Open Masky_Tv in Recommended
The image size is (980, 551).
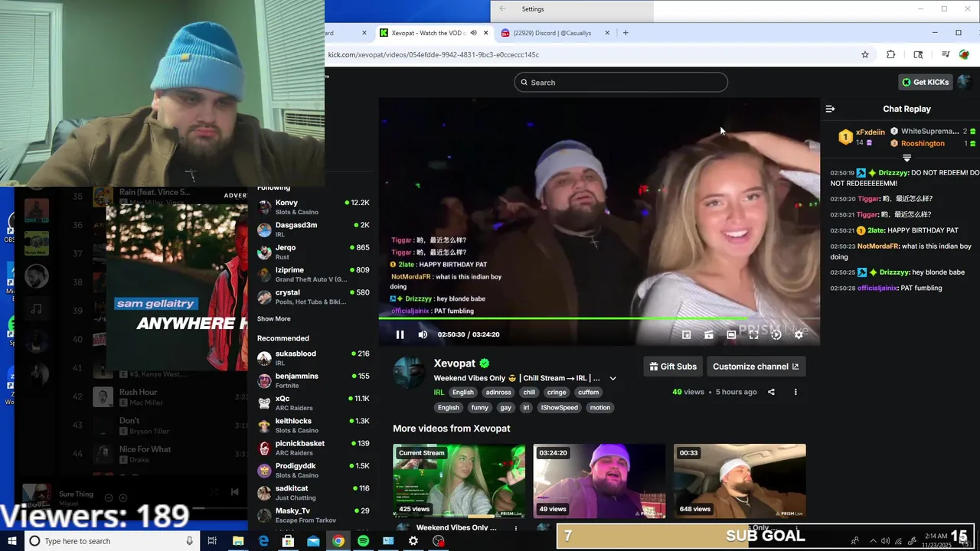tap(313, 515)
